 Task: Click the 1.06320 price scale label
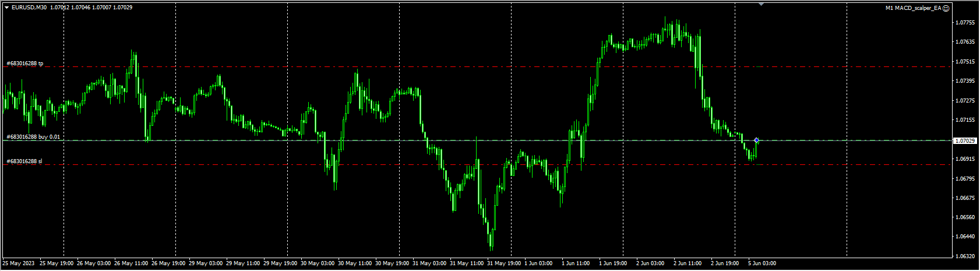(965, 256)
